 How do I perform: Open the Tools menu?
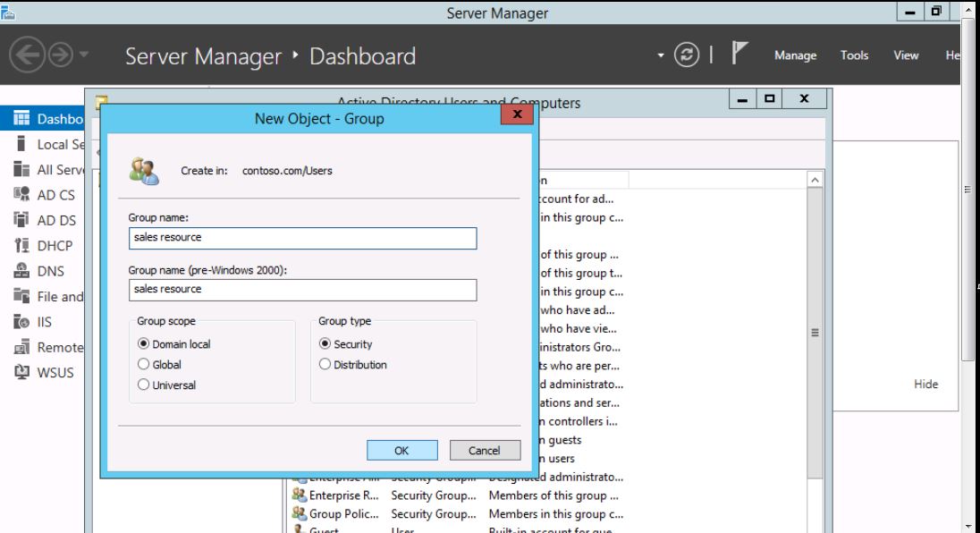click(854, 55)
